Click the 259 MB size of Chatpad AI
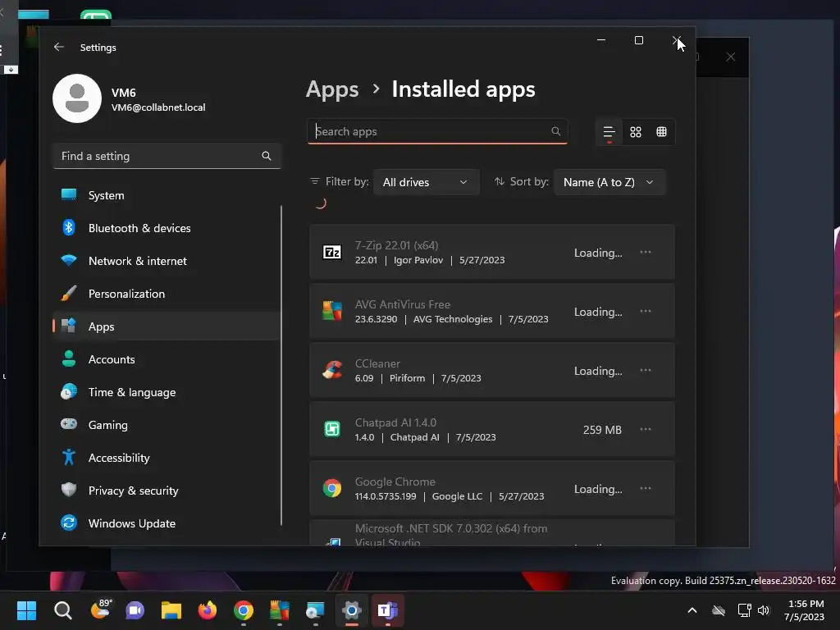The width and height of the screenshot is (840, 630). click(x=602, y=430)
